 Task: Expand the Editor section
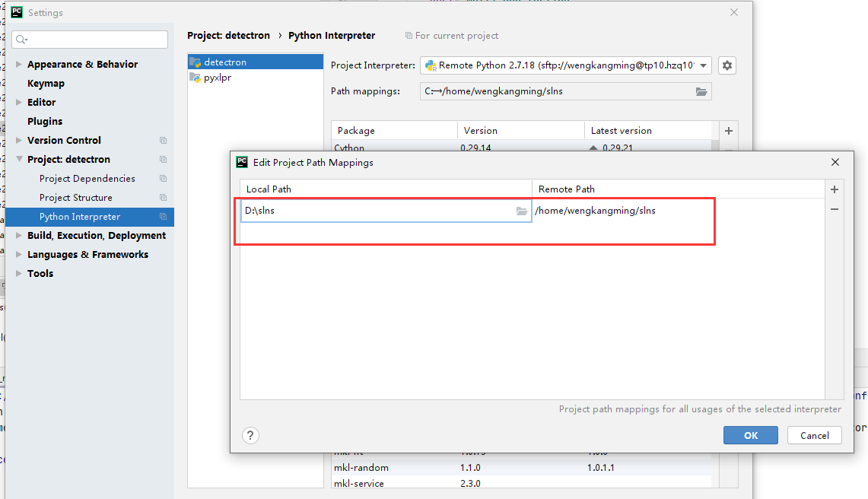[x=19, y=103]
